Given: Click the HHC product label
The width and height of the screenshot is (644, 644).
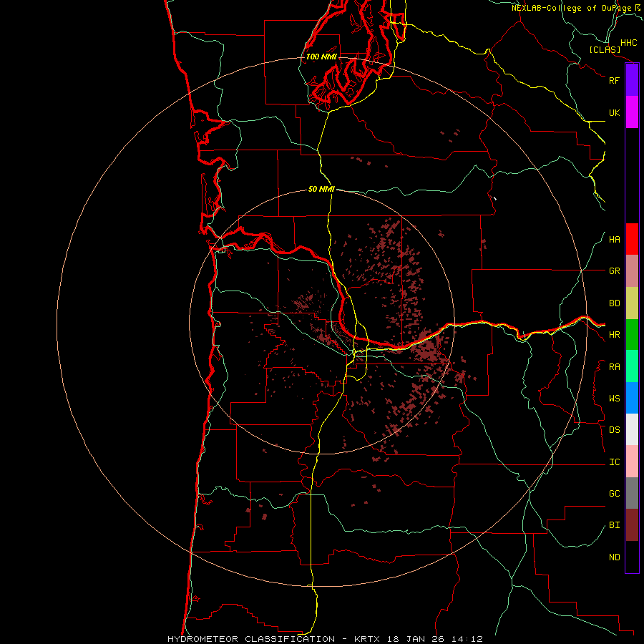Looking at the screenshot, I should [x=628, y=43].
